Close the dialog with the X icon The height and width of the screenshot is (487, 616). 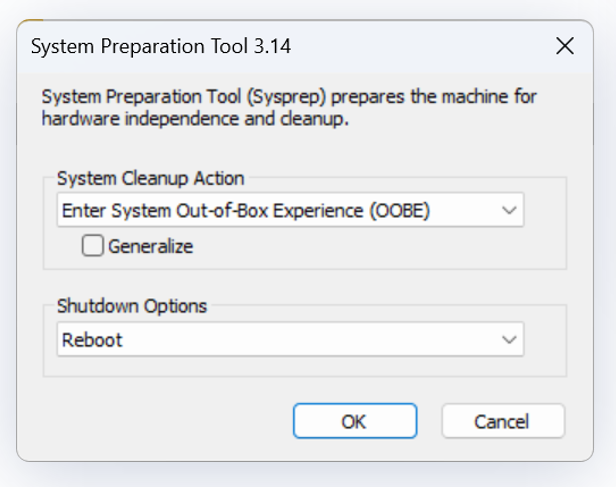click(565, 46)
